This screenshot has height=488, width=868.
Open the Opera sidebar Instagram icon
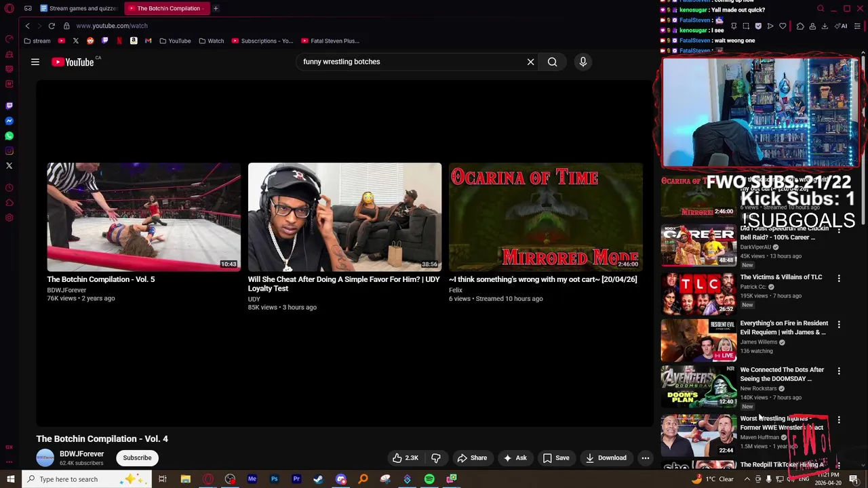point(9,150)
